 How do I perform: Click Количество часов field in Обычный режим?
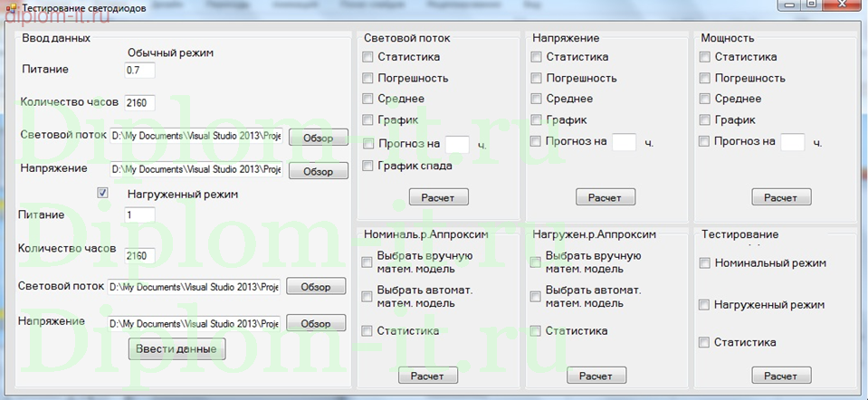tap(139, 103)
